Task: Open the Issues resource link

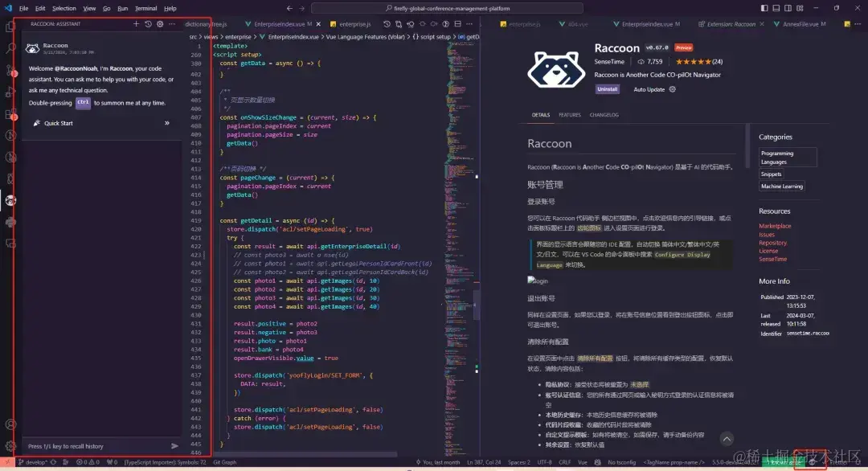Action: [767, 234]
